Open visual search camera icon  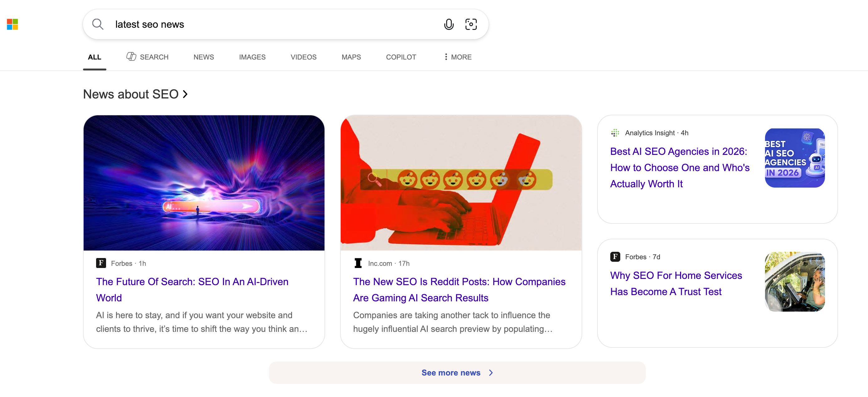[471, 24]
